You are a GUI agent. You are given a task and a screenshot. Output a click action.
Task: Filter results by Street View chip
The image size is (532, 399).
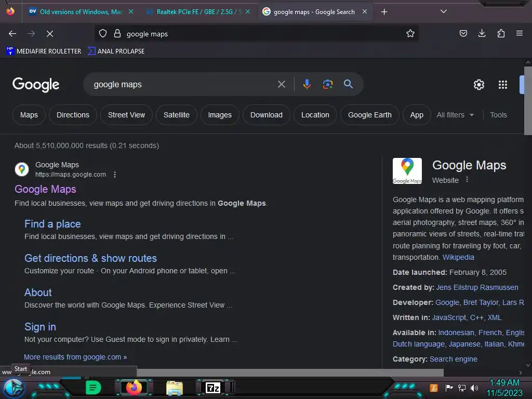127,115
